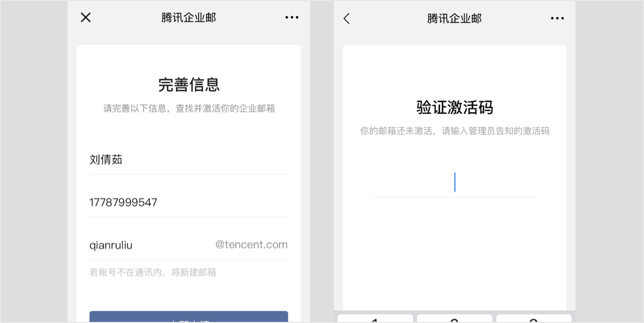Image resolution: width=644 pixels, height=323 pixels.
Task: Select the 完善信息 heading
Action: pyautogui.click(x=189, y=84)
